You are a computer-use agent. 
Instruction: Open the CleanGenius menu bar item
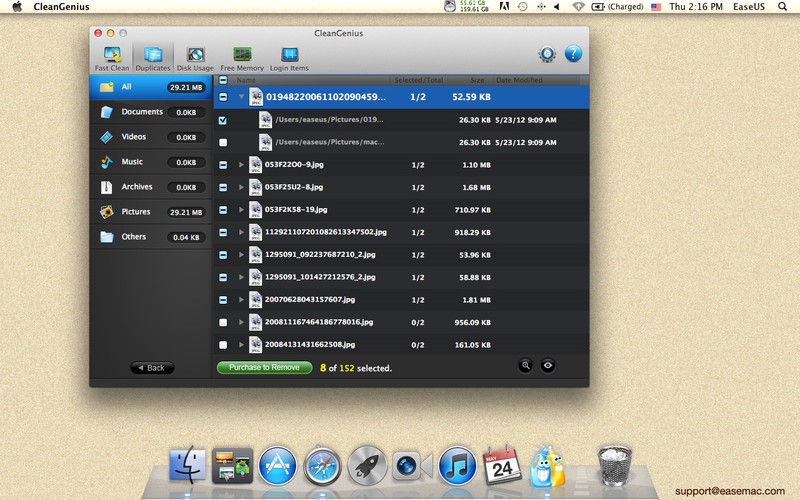click(x=61, y=7)
